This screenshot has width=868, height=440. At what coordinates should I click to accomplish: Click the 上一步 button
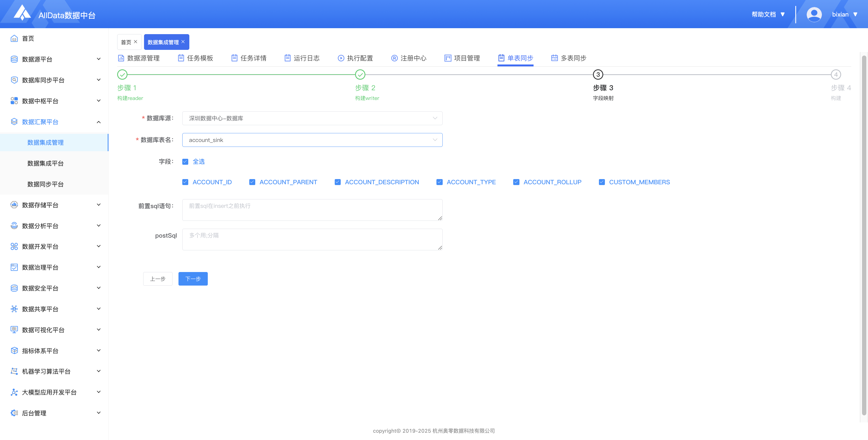click(158, 279)
